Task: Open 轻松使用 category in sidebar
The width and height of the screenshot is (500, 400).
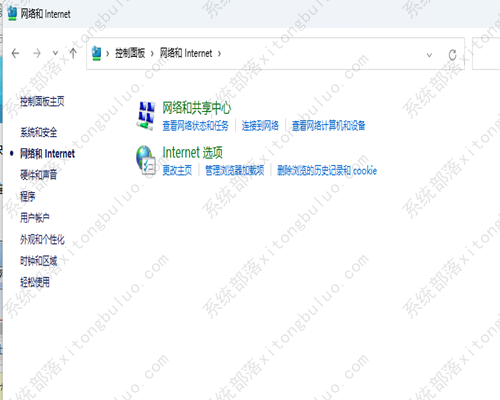Action: click(x=35, y=282)
